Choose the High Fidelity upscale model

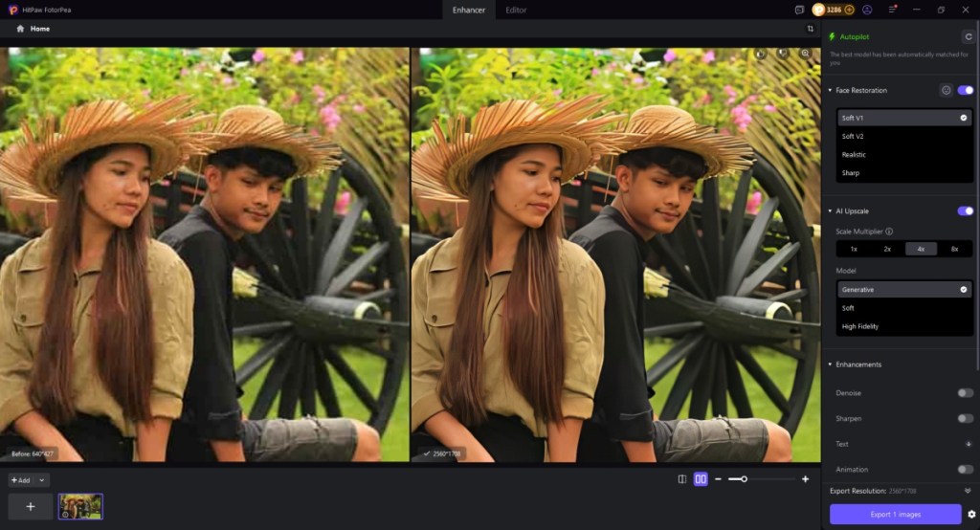click(904, 326)
